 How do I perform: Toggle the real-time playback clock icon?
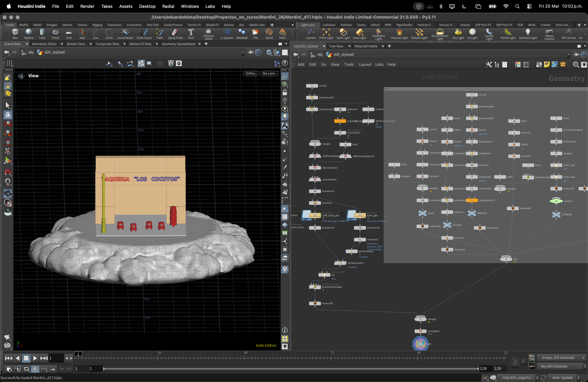pyautogui.click(x=35, y=369)
